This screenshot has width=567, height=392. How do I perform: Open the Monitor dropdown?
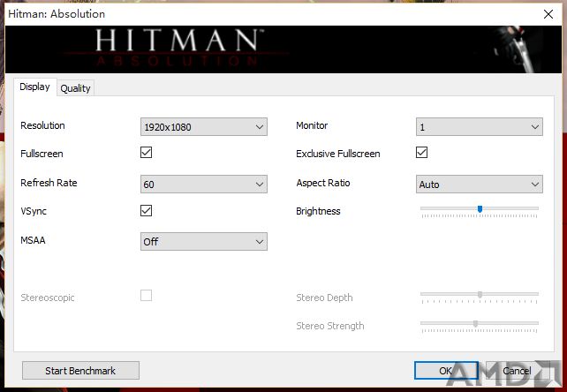tap(480, 127)
